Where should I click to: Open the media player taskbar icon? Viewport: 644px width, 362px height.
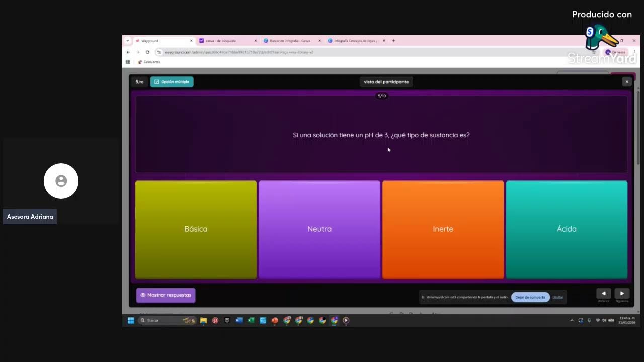[x=346, y=320]
